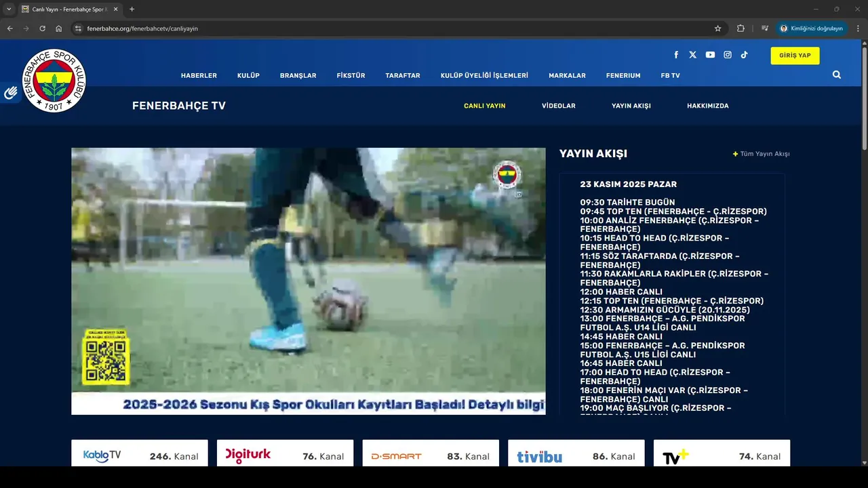868x488 pixels.
Task: Click the YAYIN AKIŞI sidebar heading
Action: pyautogui.click(x=593, y=154)
